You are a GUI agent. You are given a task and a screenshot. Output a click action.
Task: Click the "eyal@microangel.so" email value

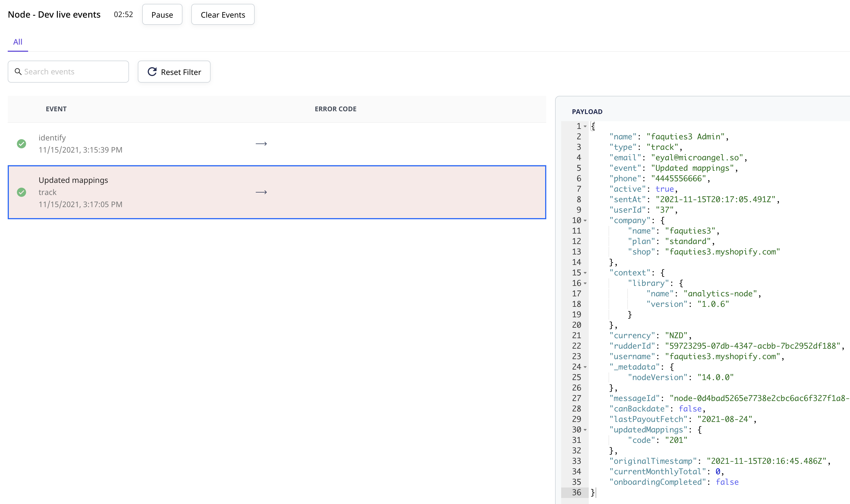697,158
